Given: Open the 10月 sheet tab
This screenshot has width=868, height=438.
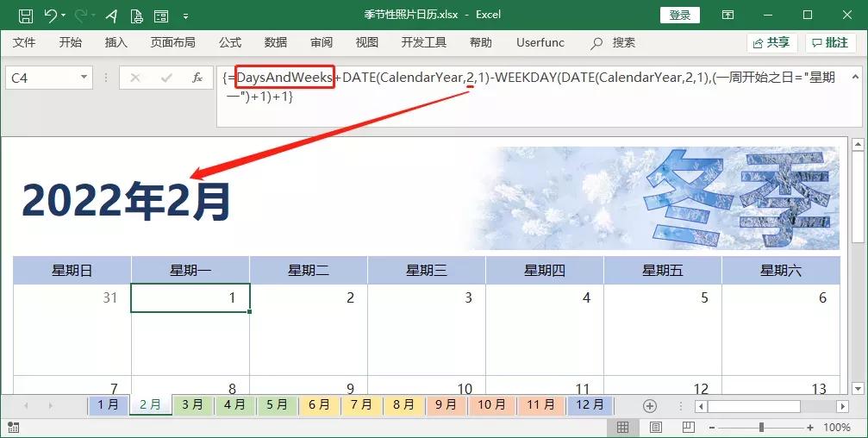Looking at the screenshot, I should [491, 404].
